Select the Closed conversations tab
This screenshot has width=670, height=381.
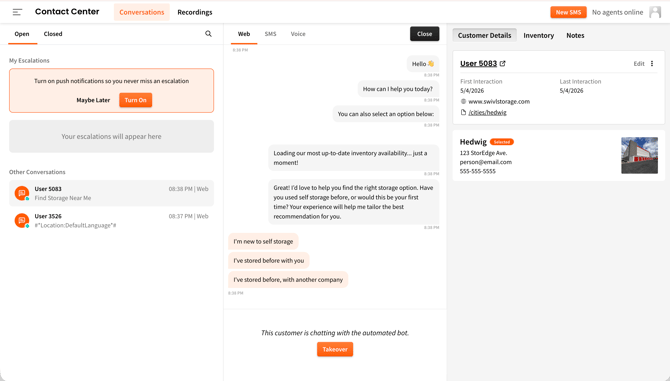(53, 34)
